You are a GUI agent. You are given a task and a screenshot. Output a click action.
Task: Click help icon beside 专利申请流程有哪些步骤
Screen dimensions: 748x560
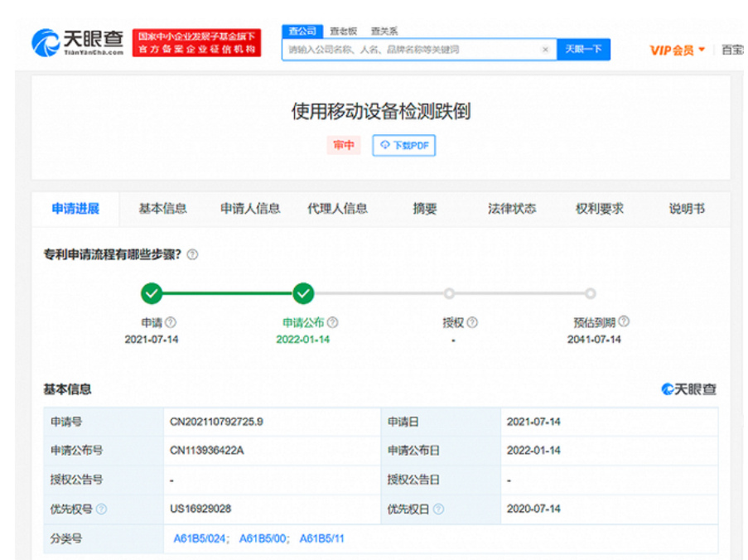click(192, 256)
